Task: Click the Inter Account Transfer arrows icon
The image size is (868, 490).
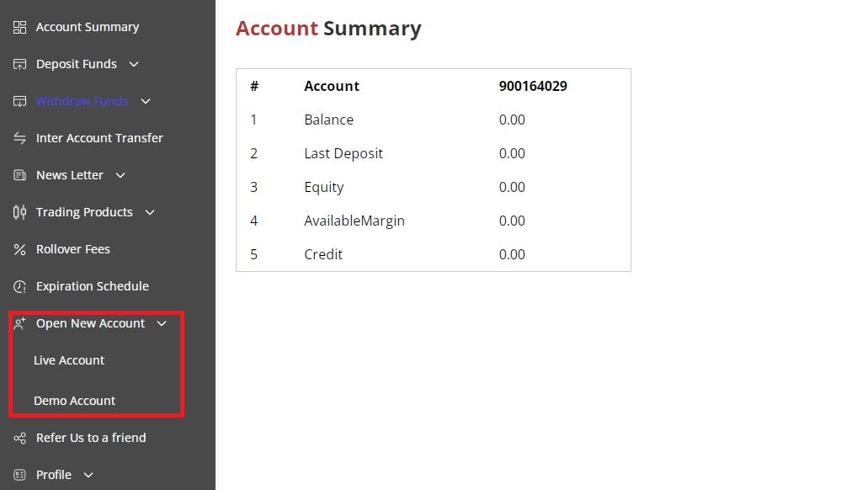Action: pyautogui.click(x=20, y=138)
